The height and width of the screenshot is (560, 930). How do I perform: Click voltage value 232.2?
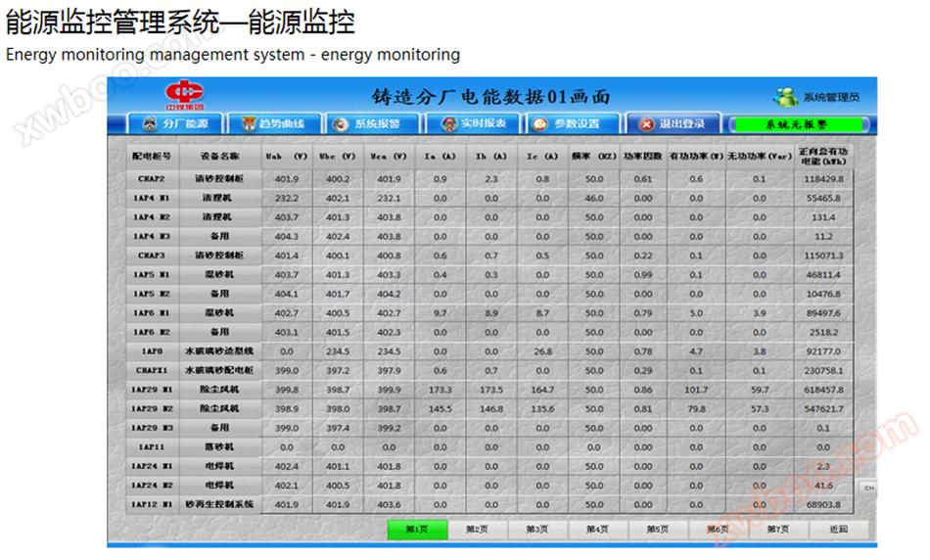coord(287,198)
